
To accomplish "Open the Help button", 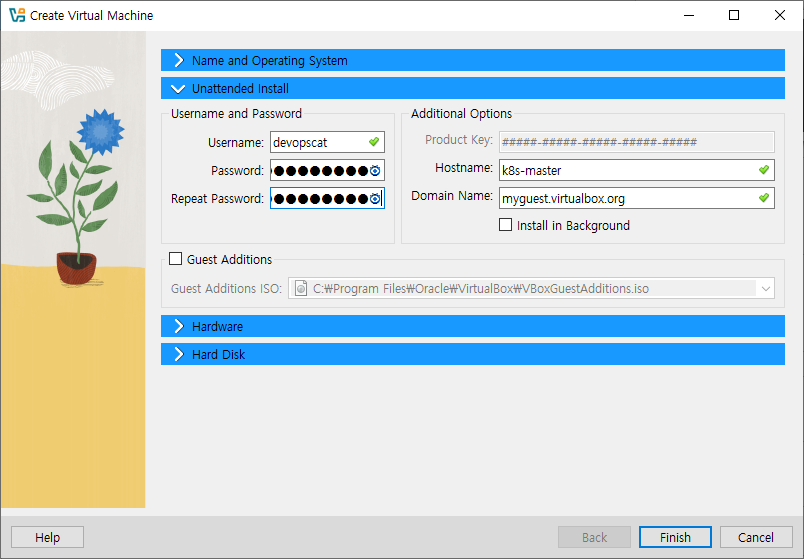I will pos(47,537).
